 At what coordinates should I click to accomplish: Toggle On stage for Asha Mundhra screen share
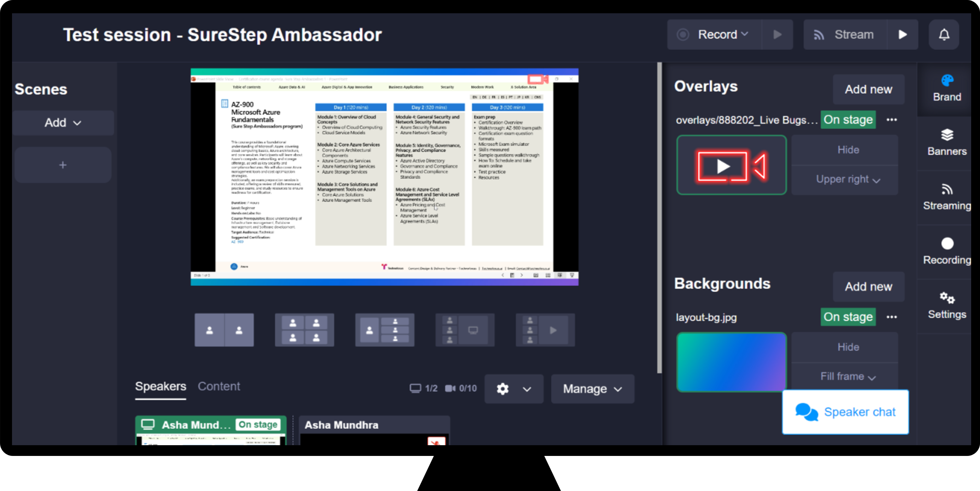(258, 424)
